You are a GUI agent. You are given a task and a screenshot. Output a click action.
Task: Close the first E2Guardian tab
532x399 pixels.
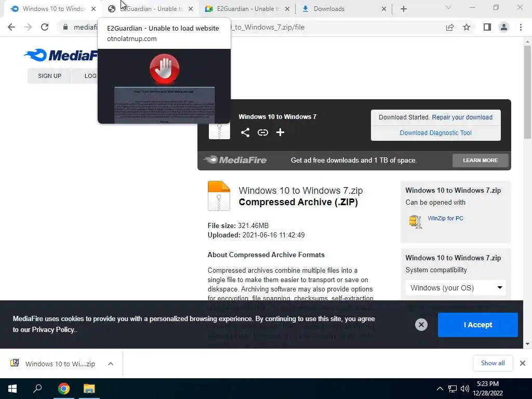[x=191, y=9]
